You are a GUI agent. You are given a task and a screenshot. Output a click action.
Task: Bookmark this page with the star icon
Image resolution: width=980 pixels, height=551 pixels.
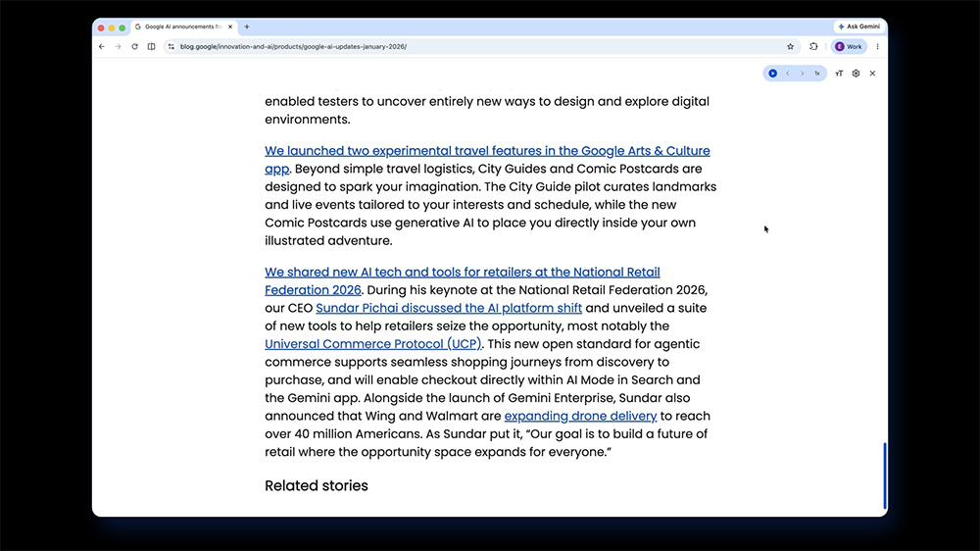click(790, 46)
